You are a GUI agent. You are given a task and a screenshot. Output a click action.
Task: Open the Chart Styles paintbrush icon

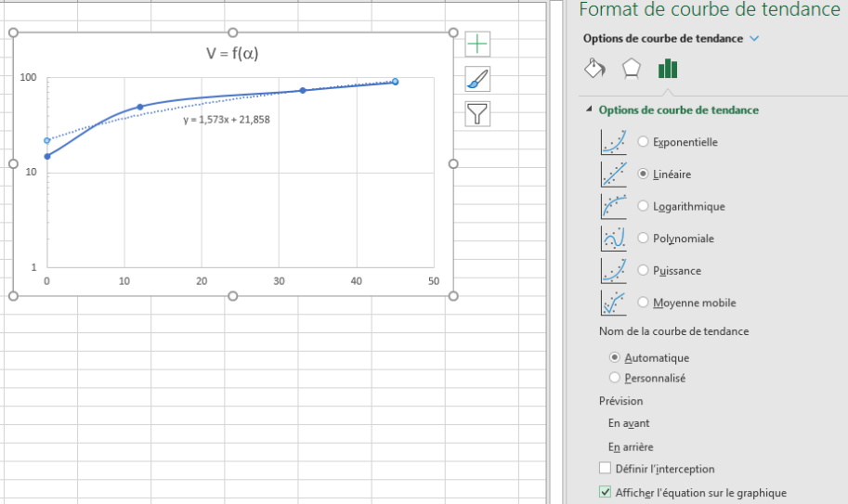click(x=477, y=79)
